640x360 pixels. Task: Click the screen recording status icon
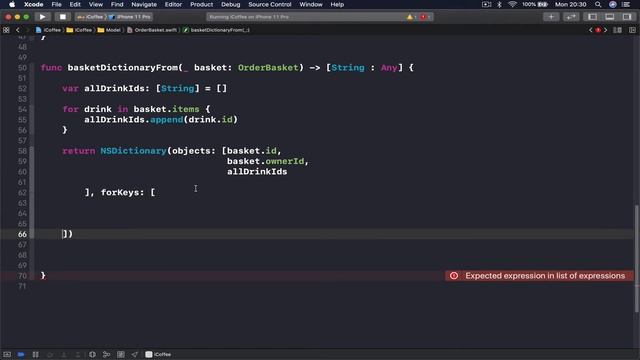pos(486,4)
